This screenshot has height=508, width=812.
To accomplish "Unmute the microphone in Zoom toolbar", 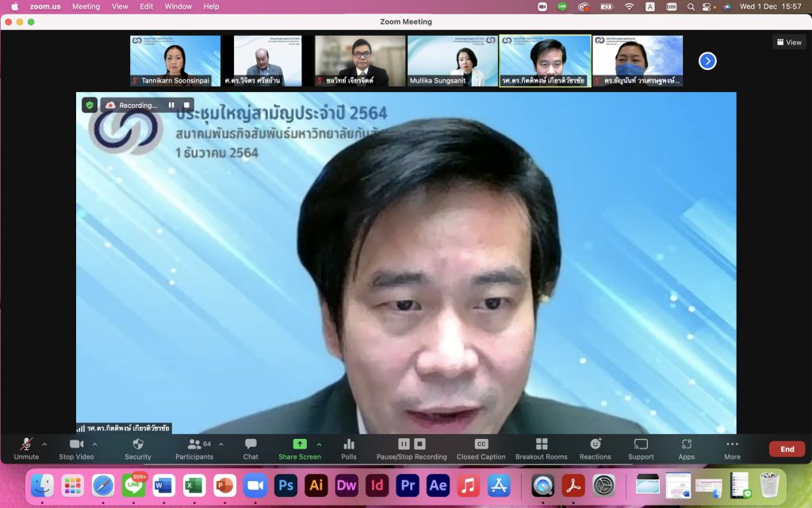I will pyautogui.click(x=26, y=449).
